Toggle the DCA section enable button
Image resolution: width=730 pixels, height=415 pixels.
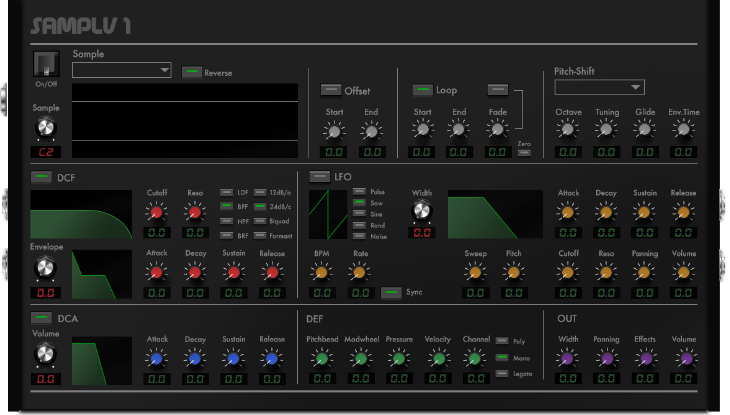pyautogui.click(x=41, y=318)
